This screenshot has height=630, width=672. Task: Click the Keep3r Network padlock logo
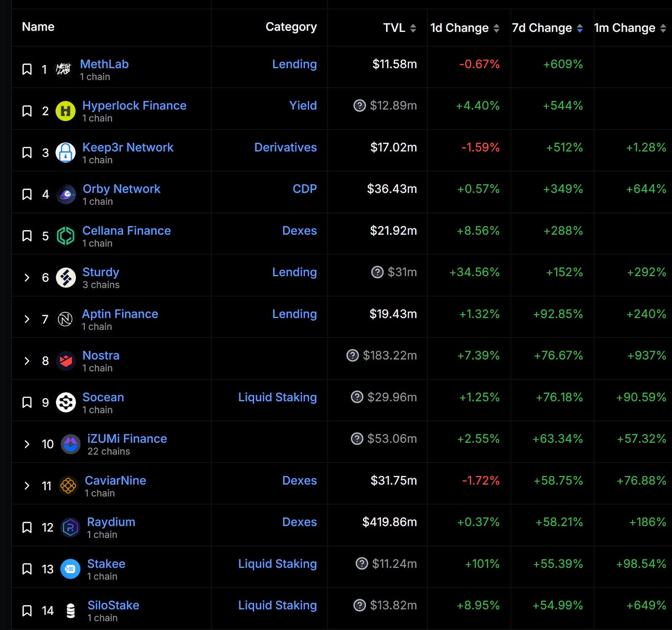[66, 153]
